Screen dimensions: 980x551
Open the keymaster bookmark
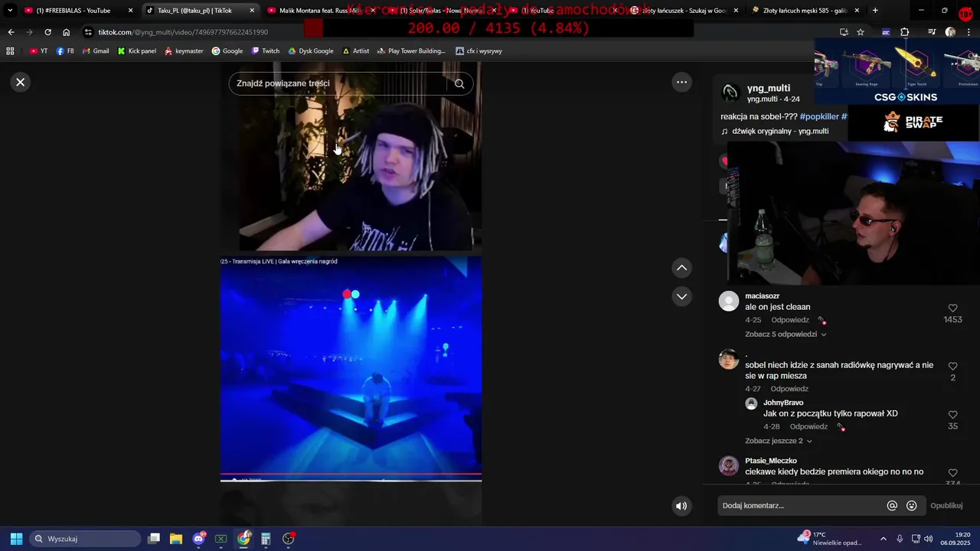click(x=184, y=51)
